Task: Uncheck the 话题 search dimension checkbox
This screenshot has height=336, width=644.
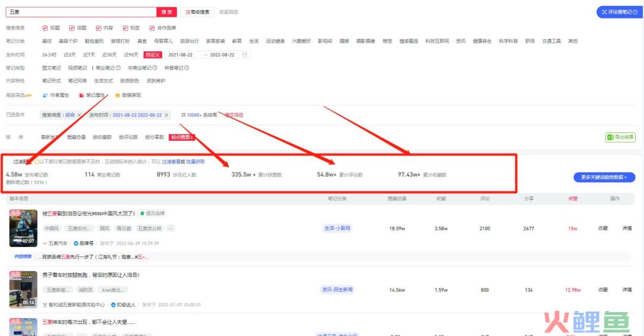Action: coord(72,28)
